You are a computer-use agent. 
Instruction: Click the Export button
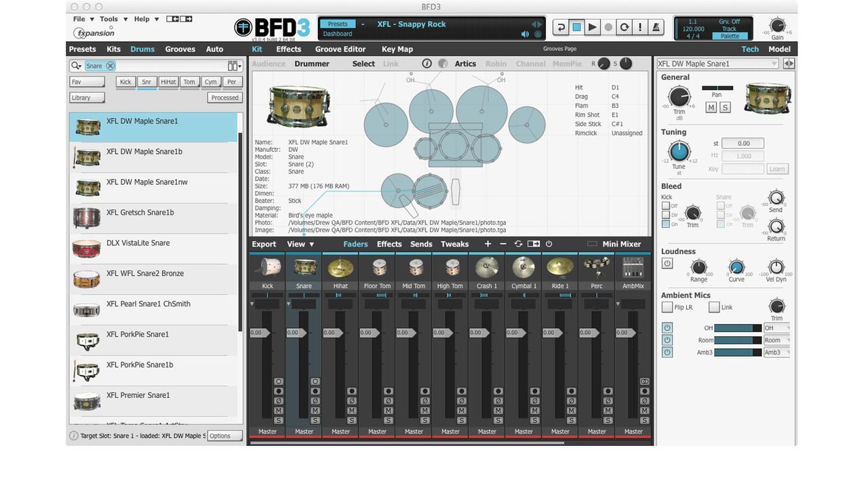[264, 244]
